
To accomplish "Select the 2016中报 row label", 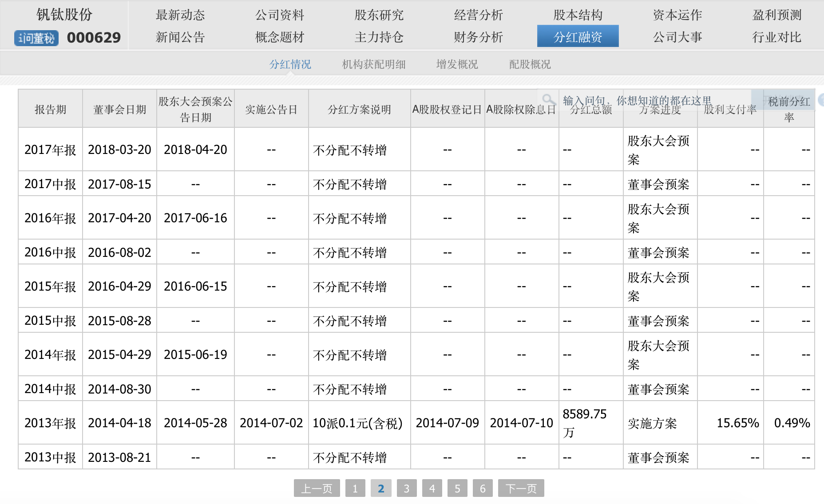I will coord(50,252).
